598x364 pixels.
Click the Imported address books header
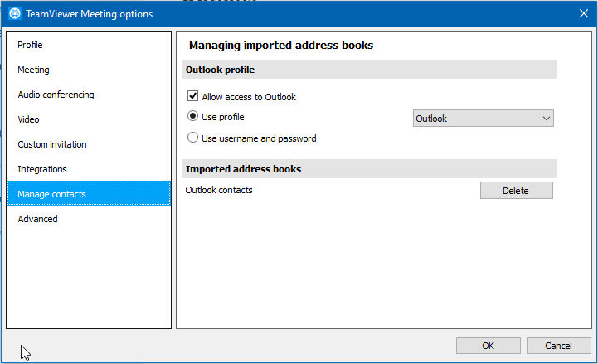[369, 169]
